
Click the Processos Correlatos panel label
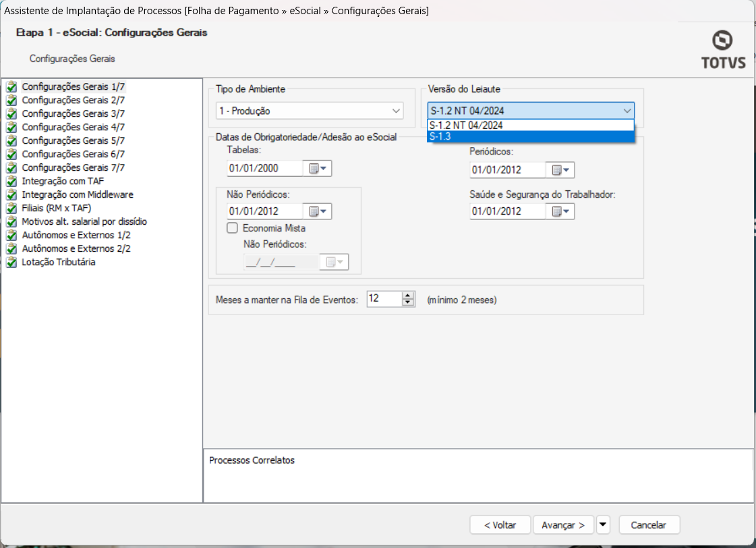coord(252,460)
